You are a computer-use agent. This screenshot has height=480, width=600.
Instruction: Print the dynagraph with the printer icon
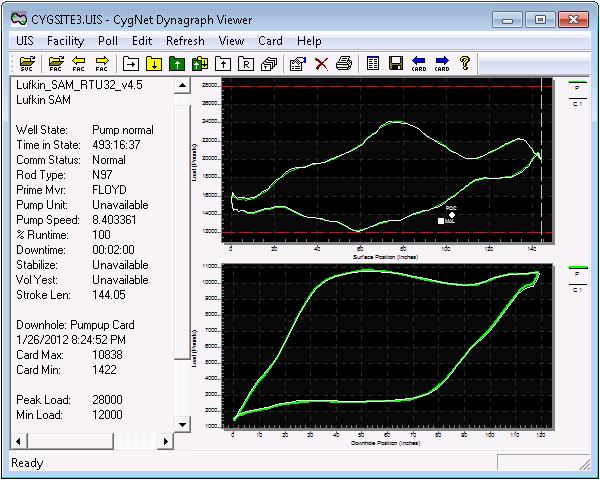point(344,64)
